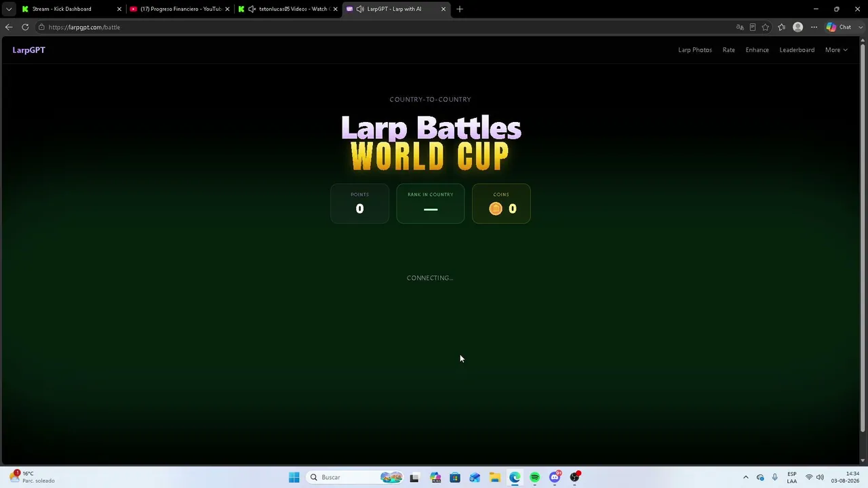Click the vertical page scrollbar
This screenshot has width=868, height=488.
coord(863,237)
